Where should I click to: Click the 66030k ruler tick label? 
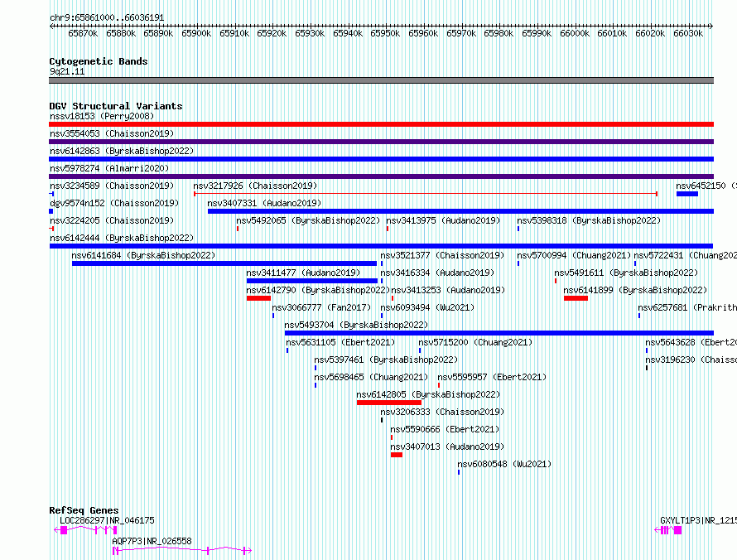688,33
